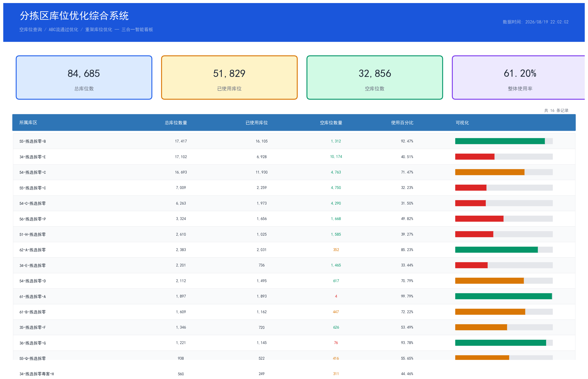Select the row name 55-拣选拆零-C
This screenshot has width=588, height=379.
click(33, 188)
